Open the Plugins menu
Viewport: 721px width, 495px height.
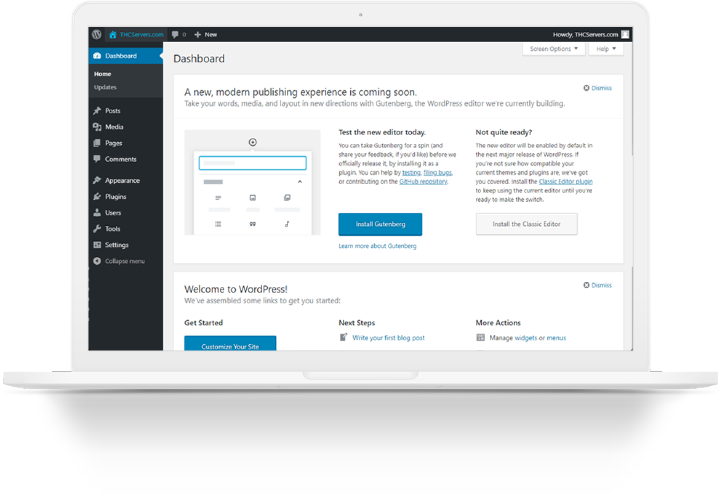coord(115,197)
